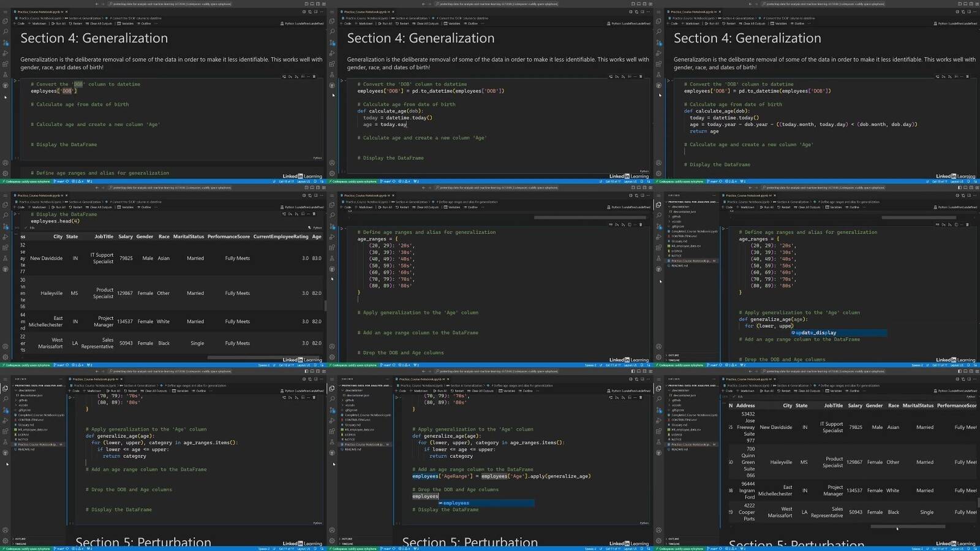Run cell arrow beside the bare employees['DOB'] code
The height and width of the screenshot is (551, 980).
click(15, 80)
